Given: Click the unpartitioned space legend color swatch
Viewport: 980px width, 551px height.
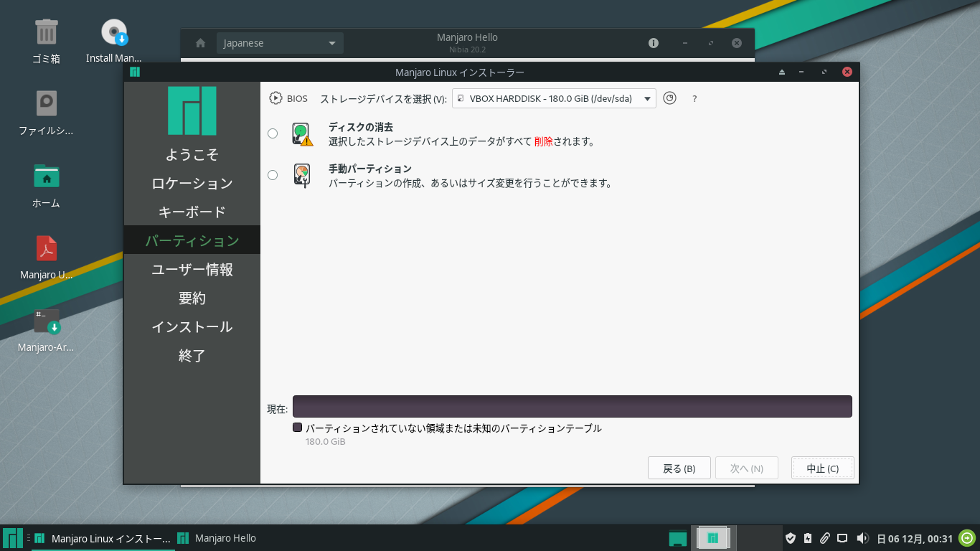Looking at the screenshot, I should (x=298, y=428).
